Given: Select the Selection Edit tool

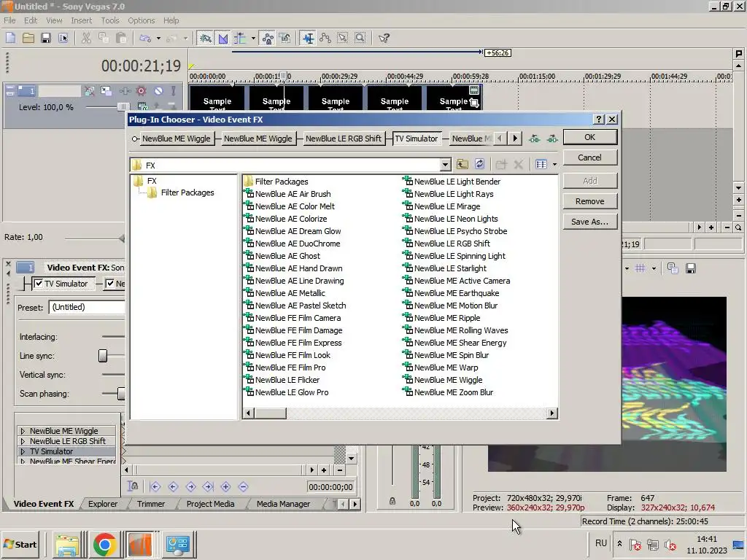Looking at the screenshot, I should pos(343,38).
